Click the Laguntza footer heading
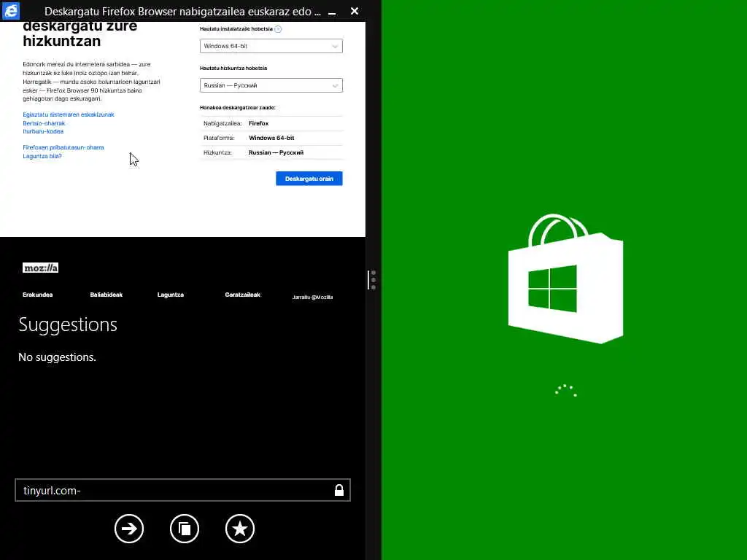This screenshot has width=747, height=560. pos(171,295)
